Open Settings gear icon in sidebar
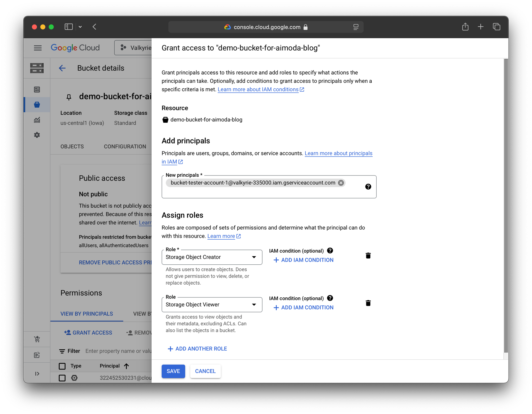532x414 pixels. (x=37, y=135)
